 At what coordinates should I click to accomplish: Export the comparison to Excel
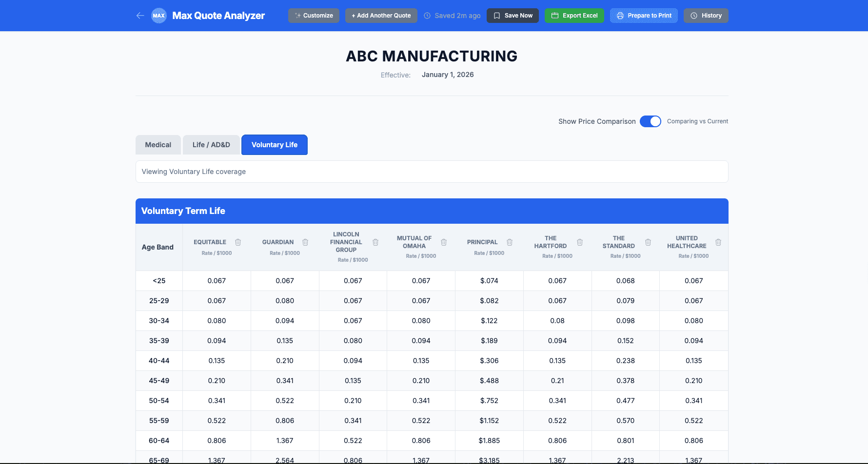click(574, 16)
